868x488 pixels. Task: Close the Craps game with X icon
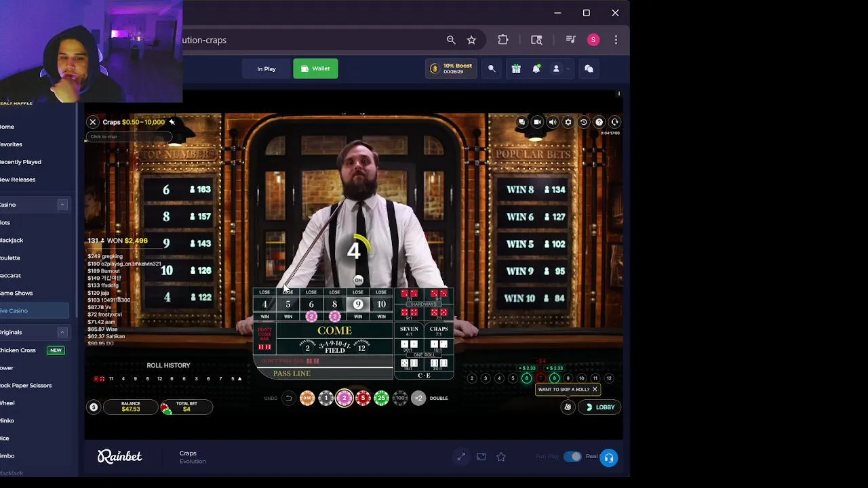click(93, 122)
